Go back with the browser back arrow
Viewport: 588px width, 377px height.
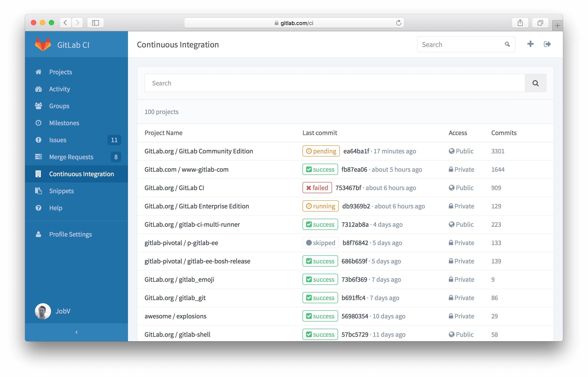tap(65, 23)
